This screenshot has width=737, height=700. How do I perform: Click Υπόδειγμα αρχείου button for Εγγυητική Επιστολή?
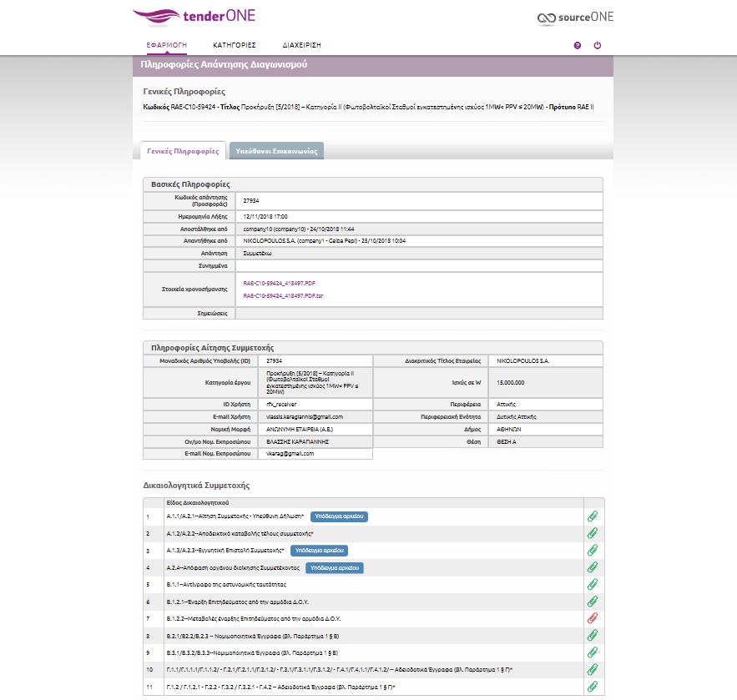point(319,550)
